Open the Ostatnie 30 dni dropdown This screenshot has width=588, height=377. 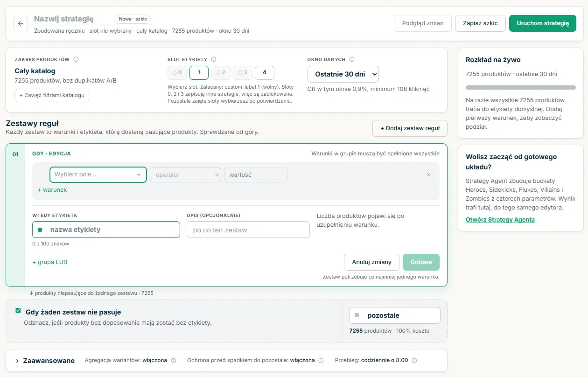(343, 74)
